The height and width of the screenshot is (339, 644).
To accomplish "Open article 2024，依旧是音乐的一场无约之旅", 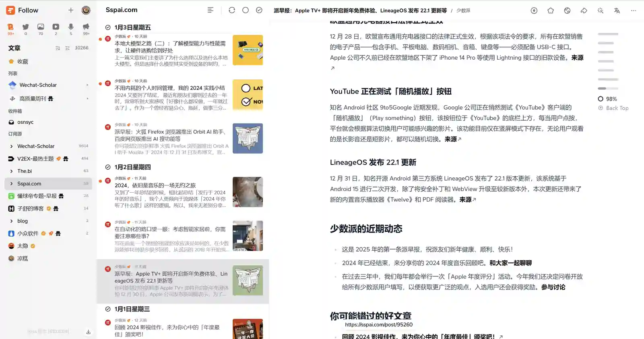I will (183, 192).
